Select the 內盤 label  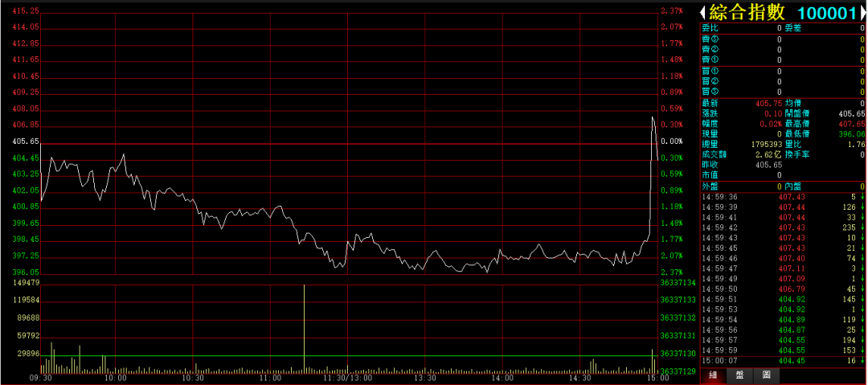[793, 186]
